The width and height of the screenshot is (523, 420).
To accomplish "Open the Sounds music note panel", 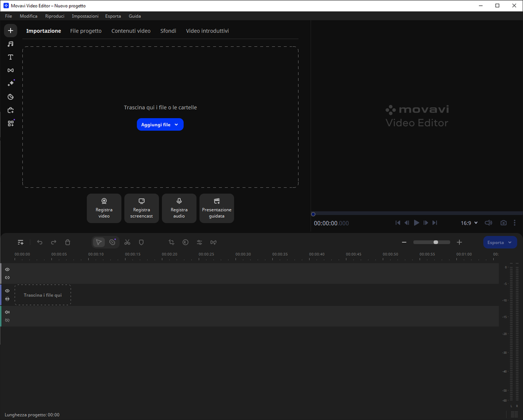I will click(11, 44).
